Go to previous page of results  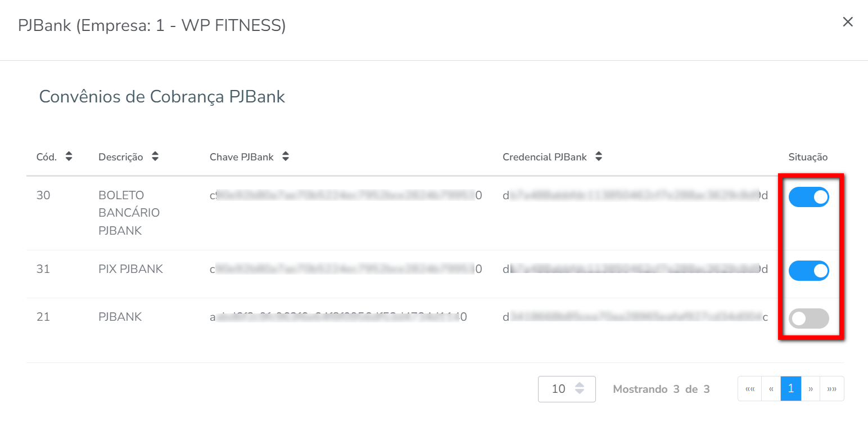click(771, 389)
